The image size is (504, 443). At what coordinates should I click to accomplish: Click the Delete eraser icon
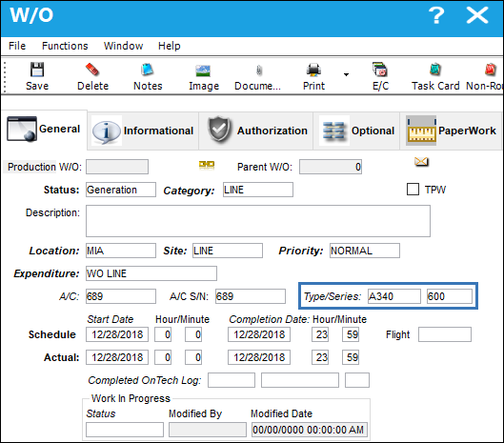[92, 70]
